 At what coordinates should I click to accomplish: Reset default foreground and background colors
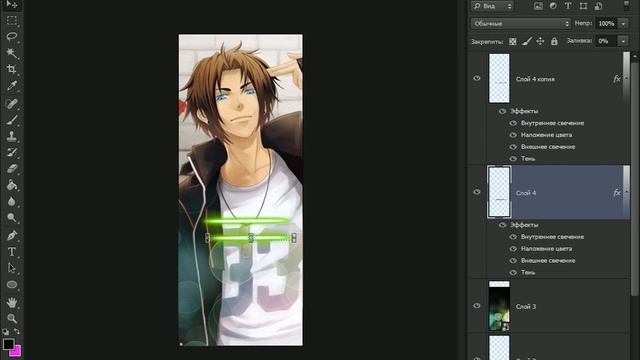[x=5, y=331]
